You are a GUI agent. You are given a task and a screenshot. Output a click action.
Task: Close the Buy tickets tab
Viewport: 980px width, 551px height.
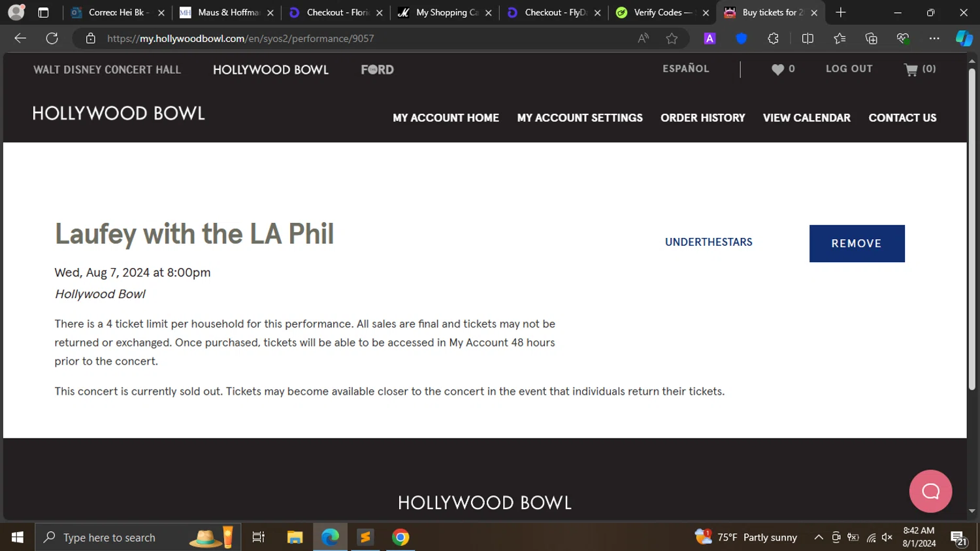click(814, 12)
